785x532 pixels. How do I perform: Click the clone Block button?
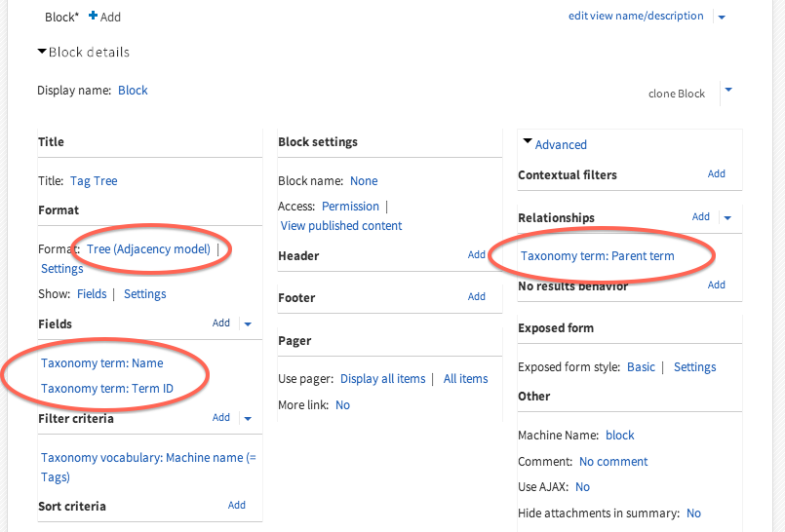[676, 94]
